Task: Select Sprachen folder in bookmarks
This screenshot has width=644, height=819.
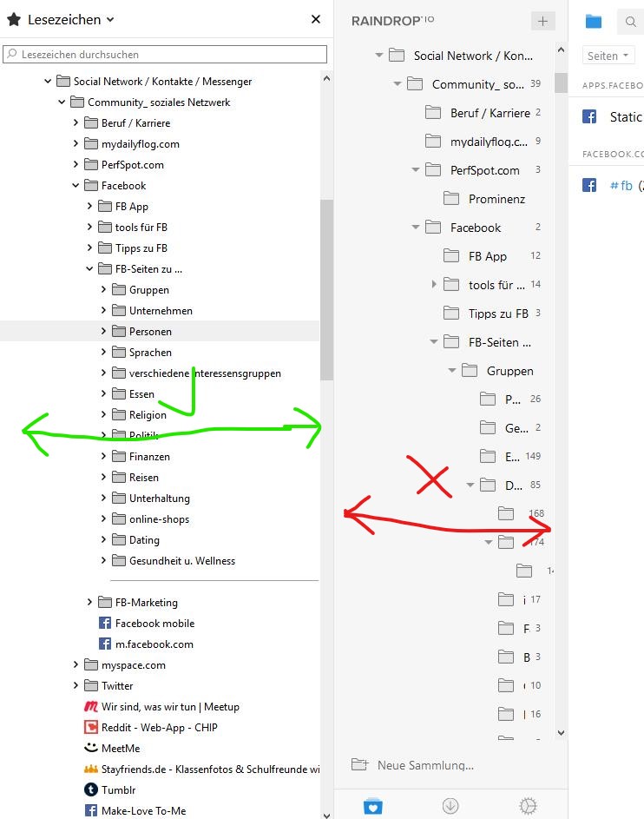Action: [x=150, y=352]
